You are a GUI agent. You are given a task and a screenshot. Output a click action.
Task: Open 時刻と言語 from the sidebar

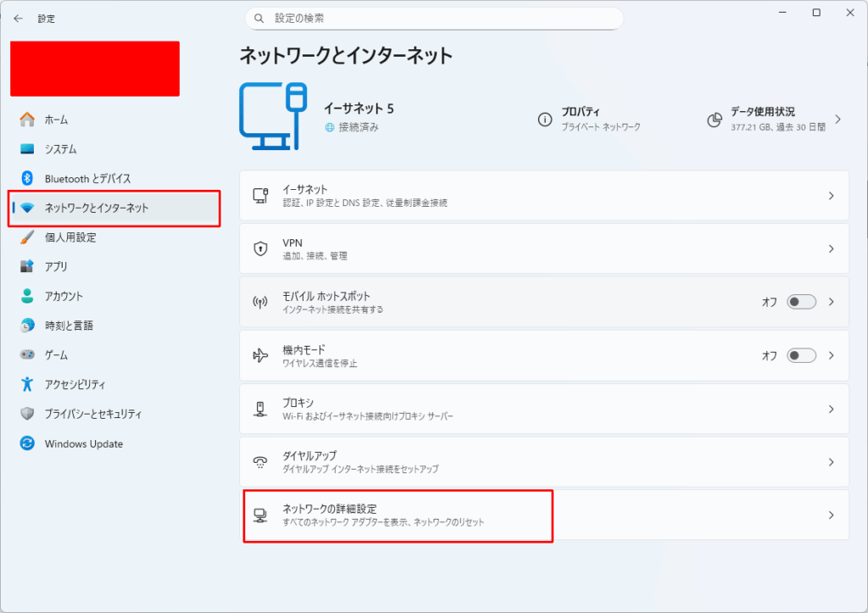[x=69, y=326]
